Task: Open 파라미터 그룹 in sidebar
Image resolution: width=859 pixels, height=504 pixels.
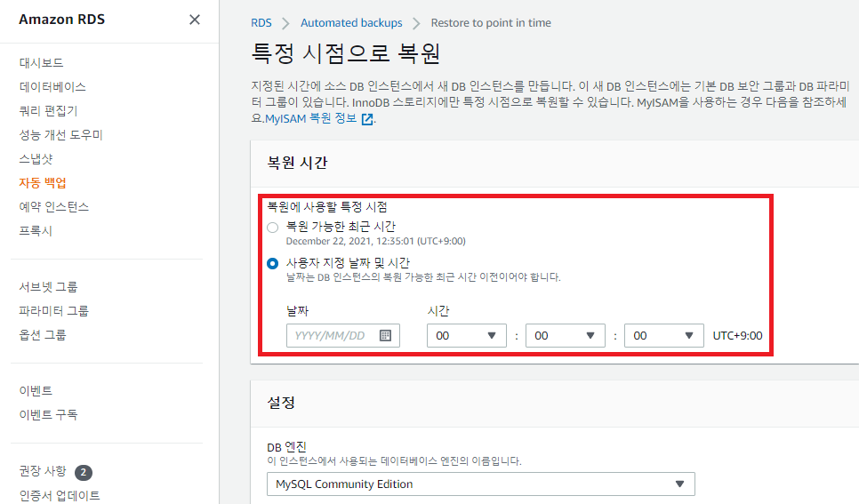Action: point(53,311)
